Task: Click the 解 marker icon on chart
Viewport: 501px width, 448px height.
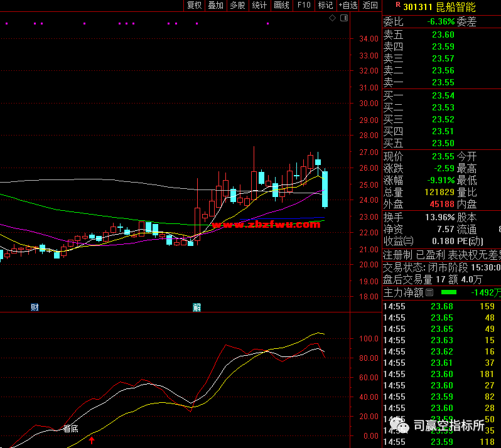Action: 197,307
